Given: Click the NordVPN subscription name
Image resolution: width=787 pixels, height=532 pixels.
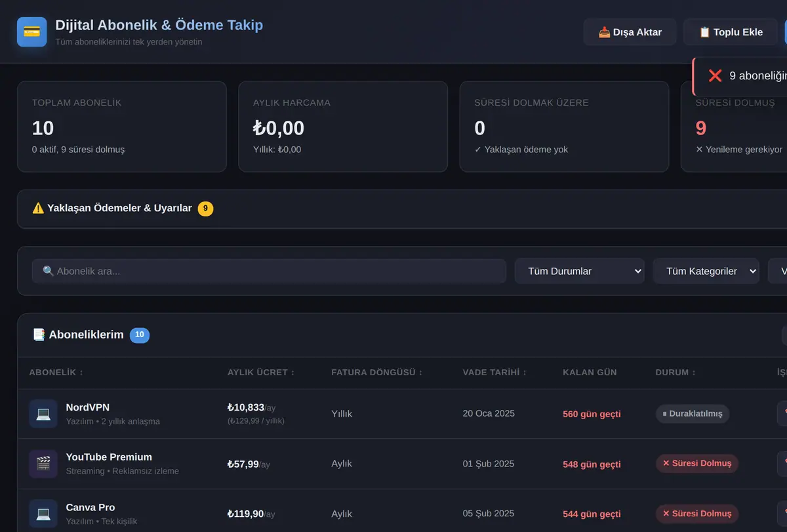Looking at the screenshot, I should (x=88, y=407).
